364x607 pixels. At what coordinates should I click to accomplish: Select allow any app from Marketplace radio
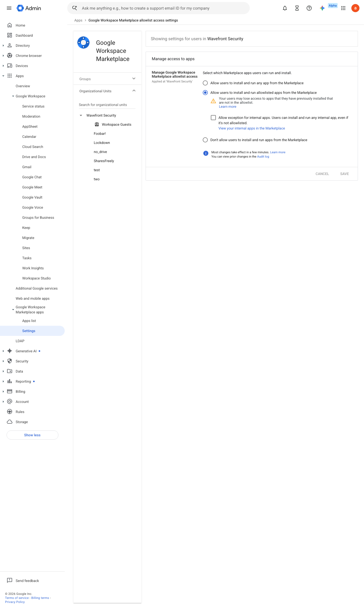click(x=205, y=83)
